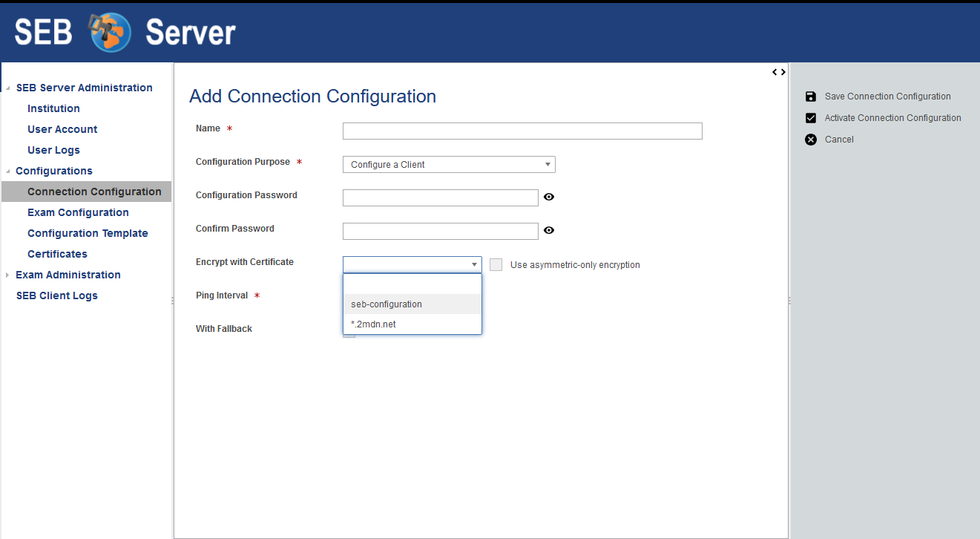Enable Use asymmetric-only encryption checkbox
This screenshot has width=980, height=539.
[x=496, y=265]
